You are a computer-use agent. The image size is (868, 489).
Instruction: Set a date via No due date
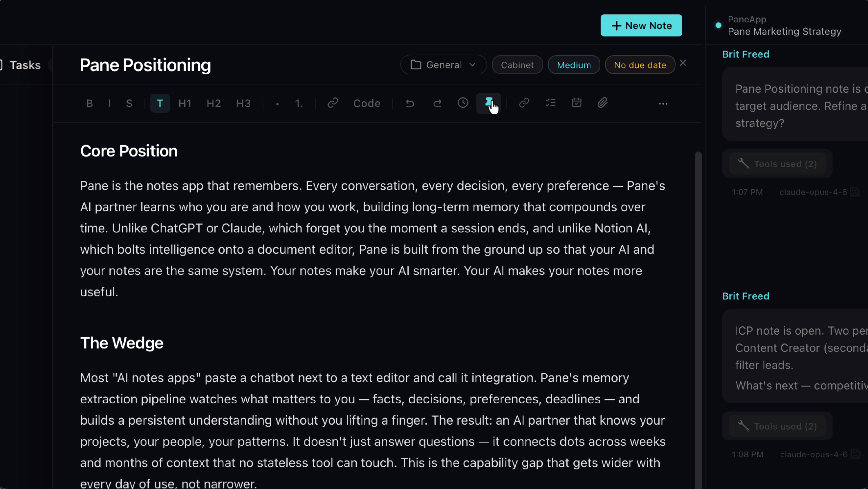pyautogui.click(x=640, y=65)
